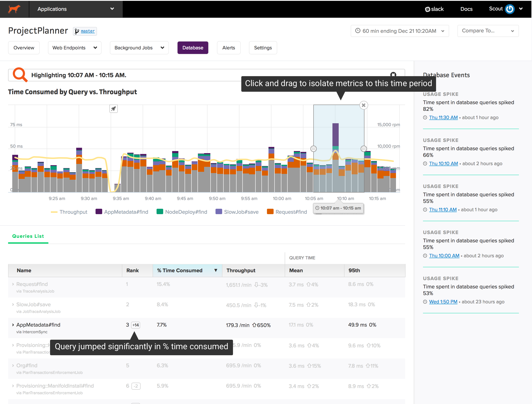Go to the Settings tab
532x404 pixels.
(x=263, y=48)
